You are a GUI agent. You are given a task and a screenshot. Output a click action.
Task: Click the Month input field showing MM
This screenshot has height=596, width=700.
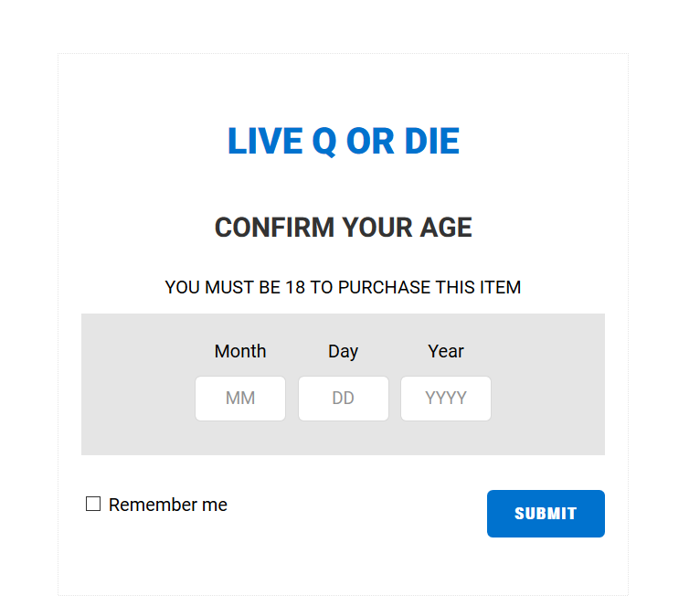(240, 399)
